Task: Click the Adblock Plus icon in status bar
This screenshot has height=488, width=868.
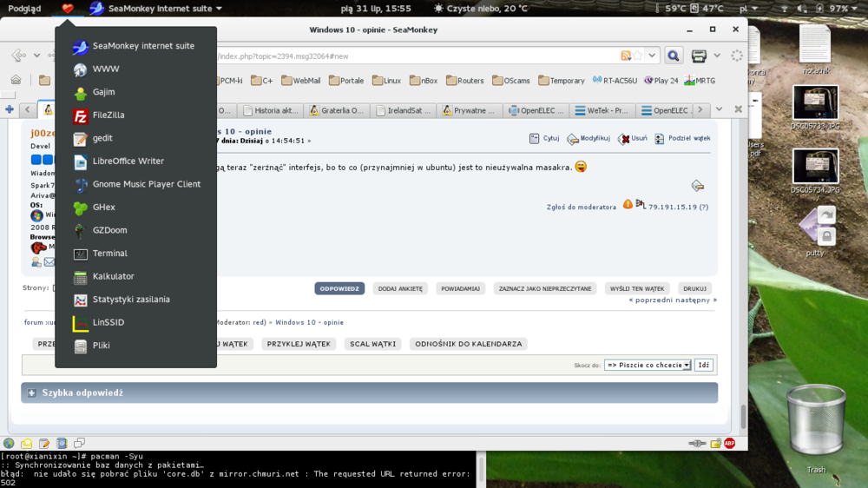Action: point(729,443)
